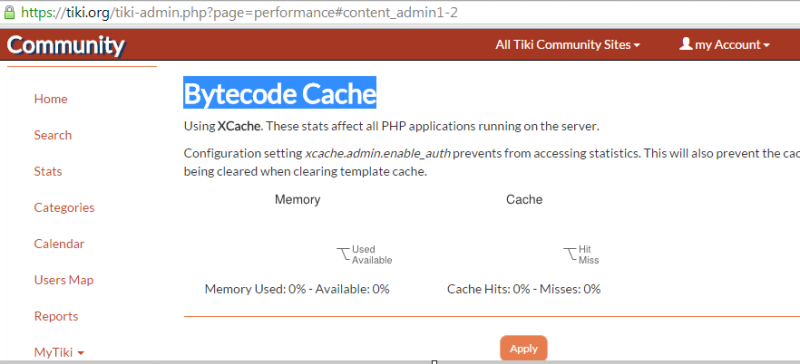Click the Memory chart title
Screen dimensions: 800x364
[x=297, y=199]
